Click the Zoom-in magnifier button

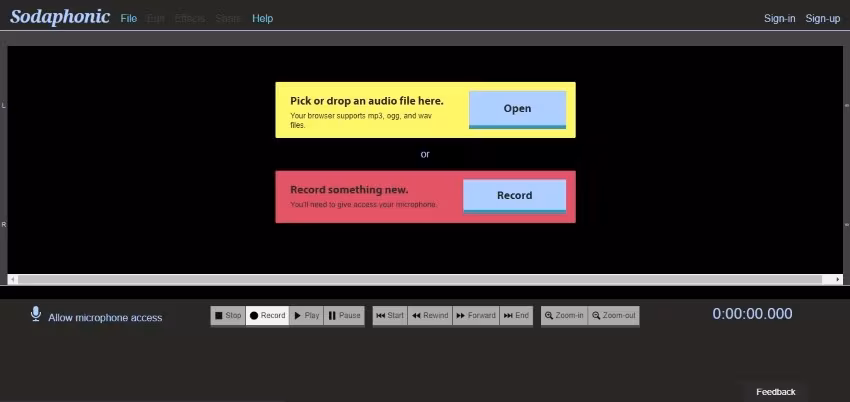[x=564, y=315]
